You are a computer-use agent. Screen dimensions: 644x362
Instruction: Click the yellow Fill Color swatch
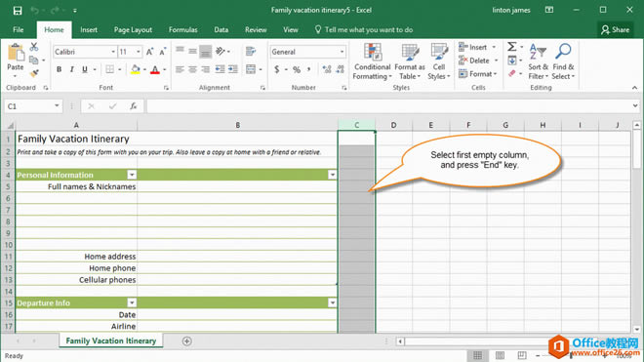pos(135,69)
